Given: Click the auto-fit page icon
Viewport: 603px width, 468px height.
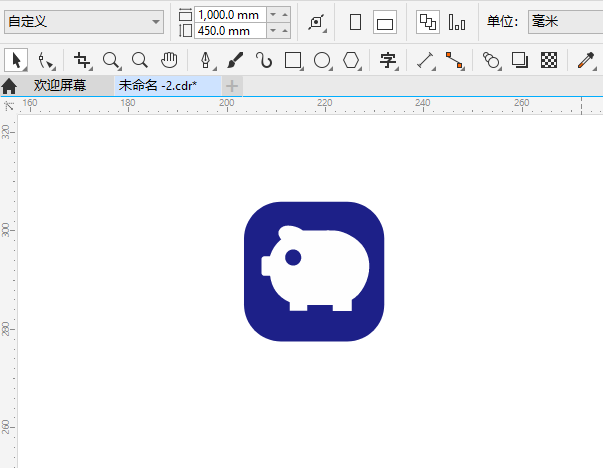Looking at the screenshot, I should (317, 22).
